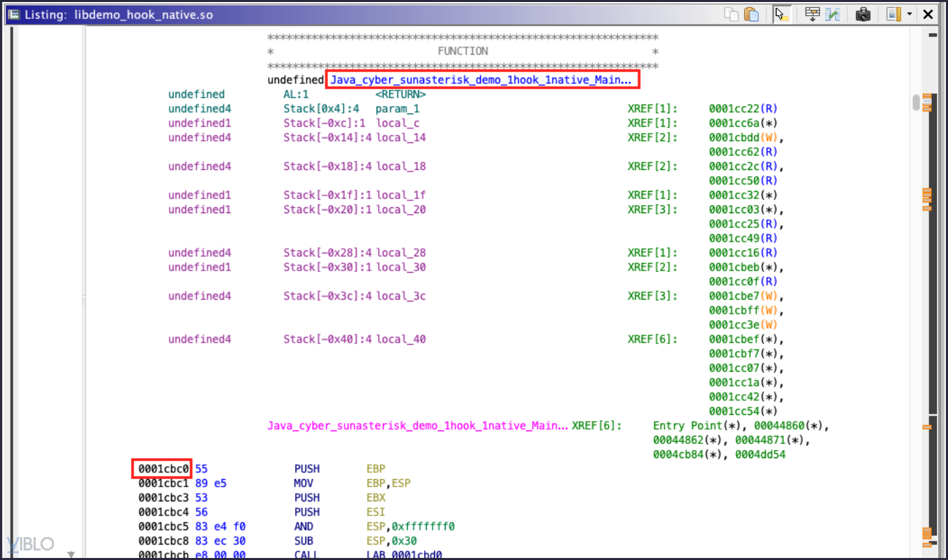Click the Paste clipboard icon

coord(751,14)
